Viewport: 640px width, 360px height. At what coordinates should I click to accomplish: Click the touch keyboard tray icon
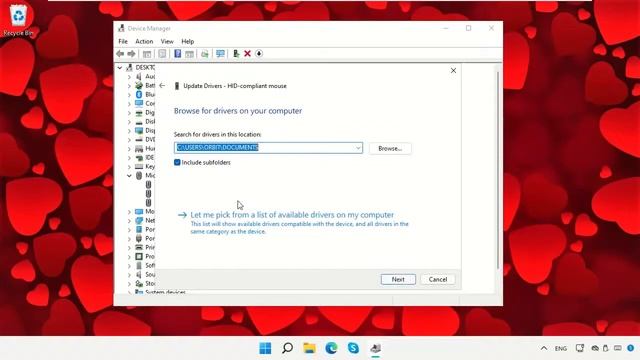618,348
